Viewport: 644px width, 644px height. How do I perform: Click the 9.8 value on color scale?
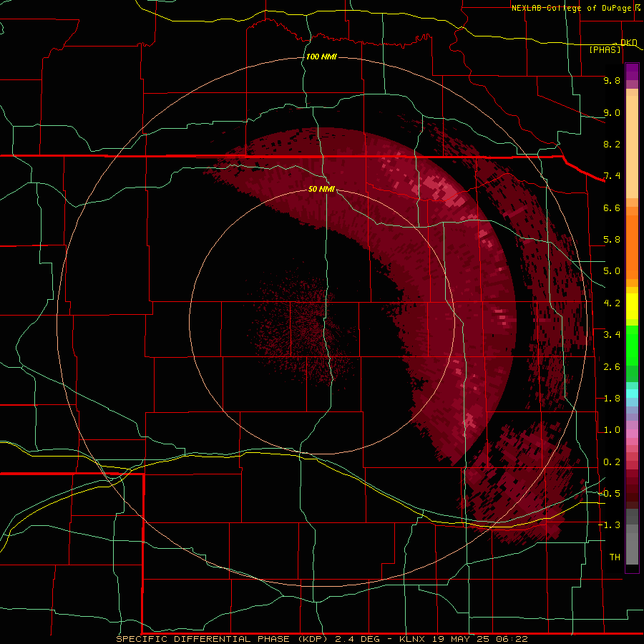[x=612, y=80]
